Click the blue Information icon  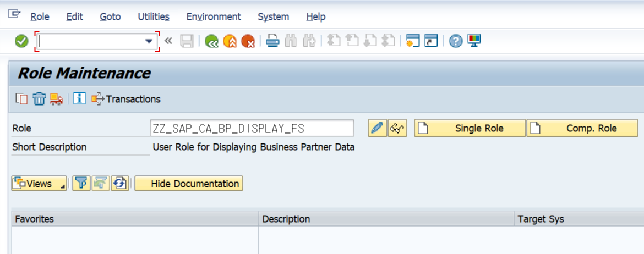[79, 98]
